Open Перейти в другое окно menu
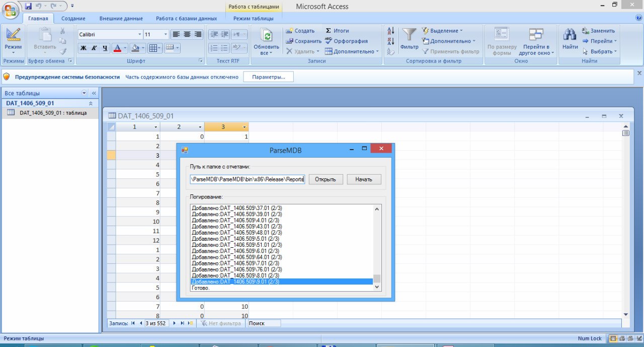644x347 pixels. (536, 41)
